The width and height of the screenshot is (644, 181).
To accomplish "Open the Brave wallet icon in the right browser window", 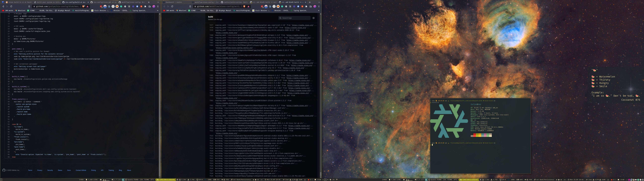I will click(x=311, y=7).
